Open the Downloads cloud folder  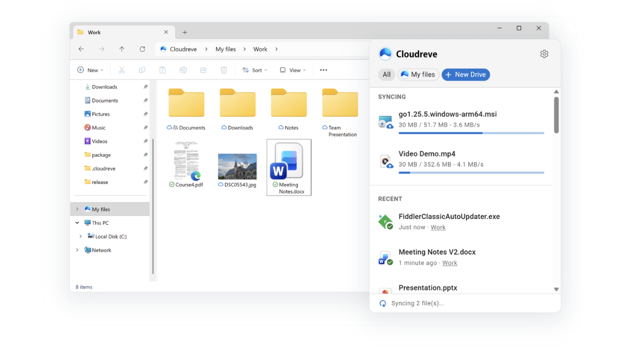[x=237, y=109]
